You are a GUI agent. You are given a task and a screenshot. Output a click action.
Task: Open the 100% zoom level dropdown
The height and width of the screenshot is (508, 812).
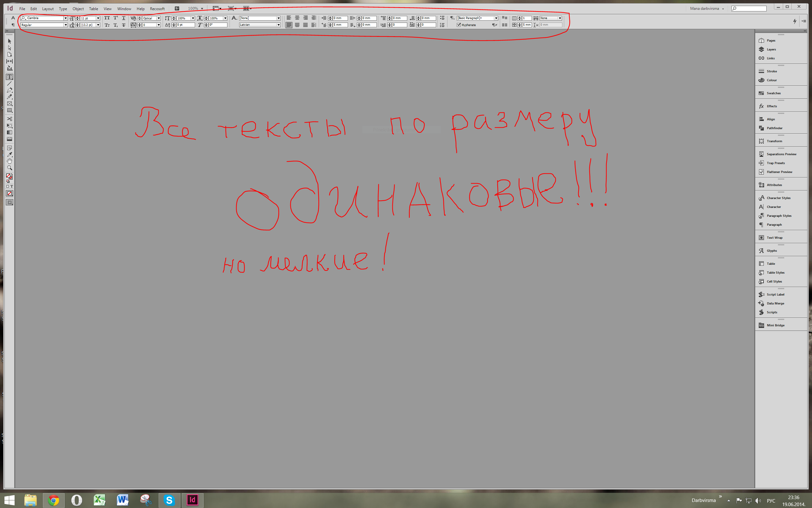(x=202, y=9)
